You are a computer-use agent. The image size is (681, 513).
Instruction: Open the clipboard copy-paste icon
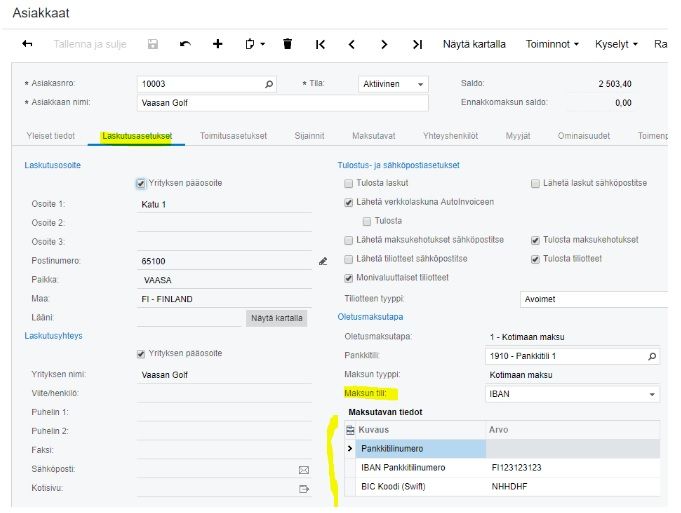(x=250, y=44)
